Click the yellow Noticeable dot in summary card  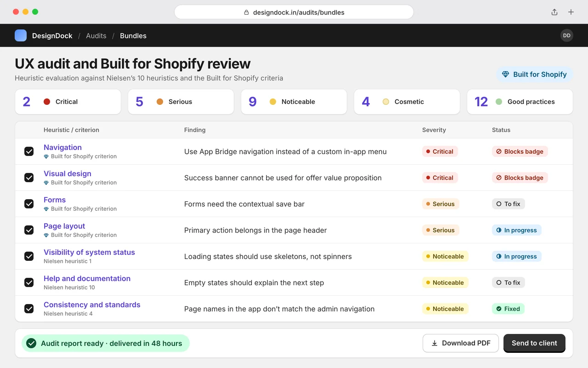tap(273, 102)
